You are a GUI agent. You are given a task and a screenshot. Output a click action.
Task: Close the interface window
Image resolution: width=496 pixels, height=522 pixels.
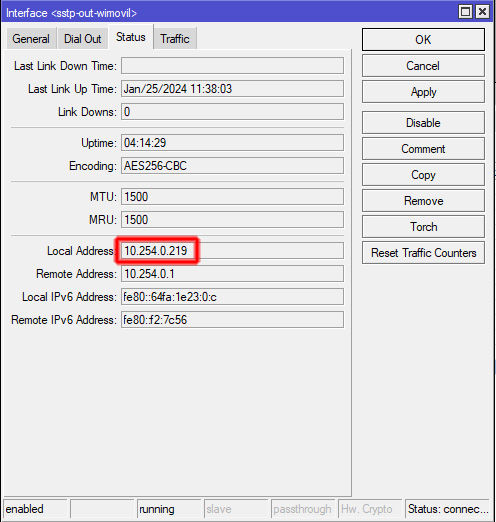482,12
